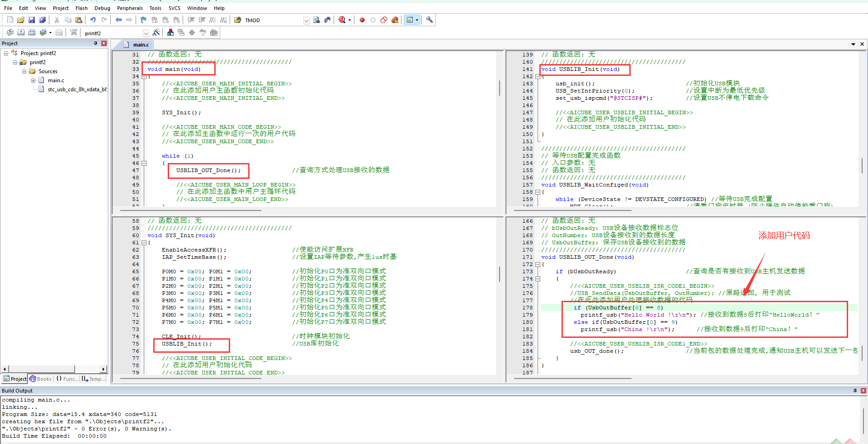Download to flash with the LOAD icon
This screenshot has height=444, width=868.
pos(74,33)
